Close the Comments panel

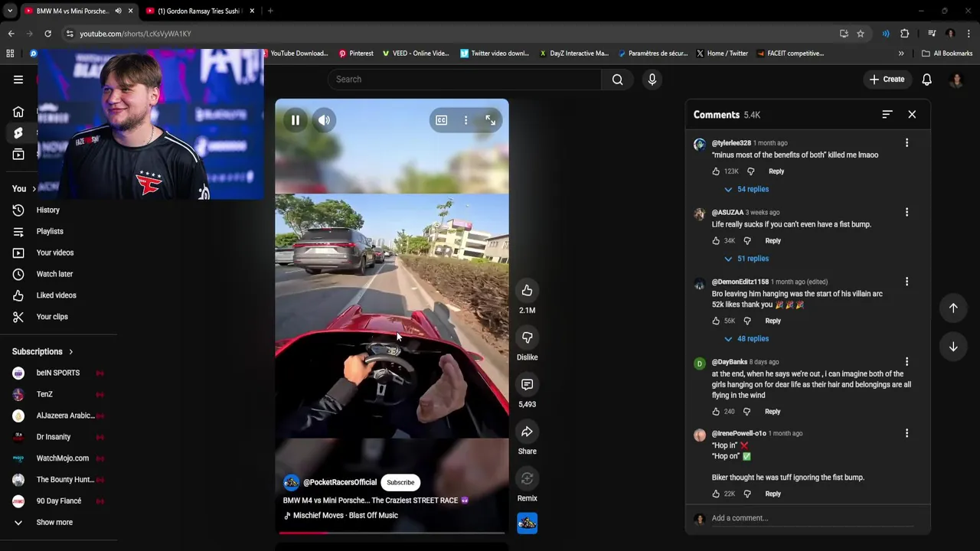(x=912, y=114)
